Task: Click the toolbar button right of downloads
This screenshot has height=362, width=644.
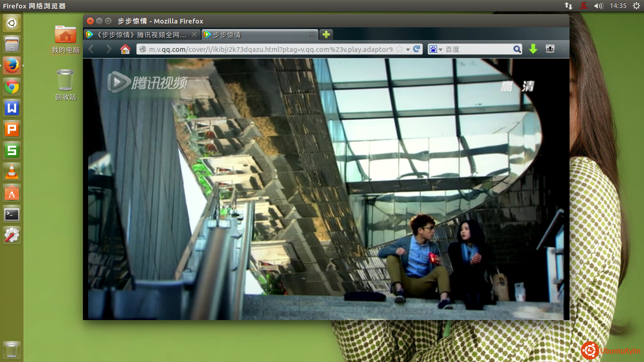Action: tap(550, 49)
